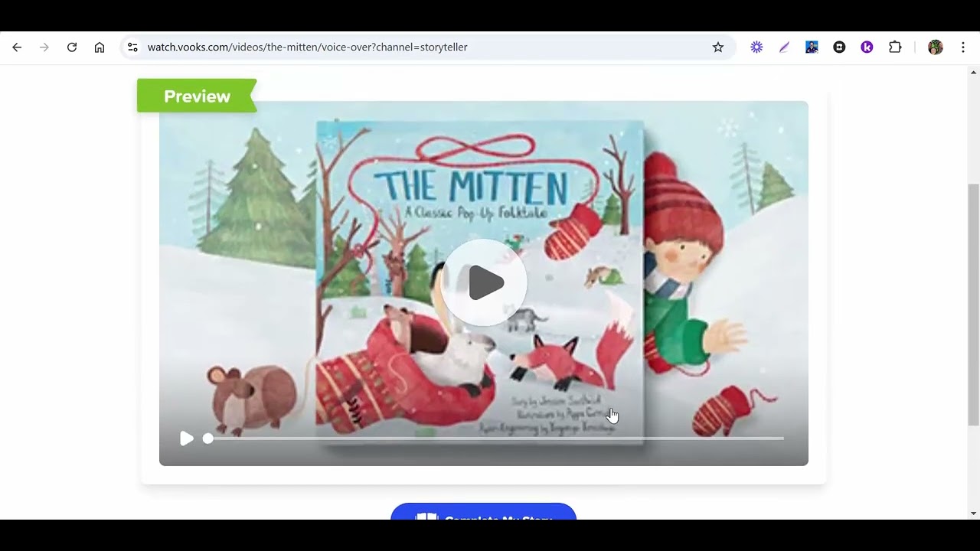980x551 pixels.
Task: Open the Chrome three-dot menu
Action: pos(962,47)
